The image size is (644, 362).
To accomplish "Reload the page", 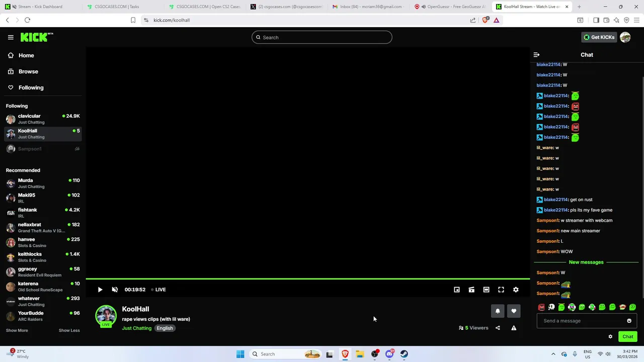I will (27, 20).
